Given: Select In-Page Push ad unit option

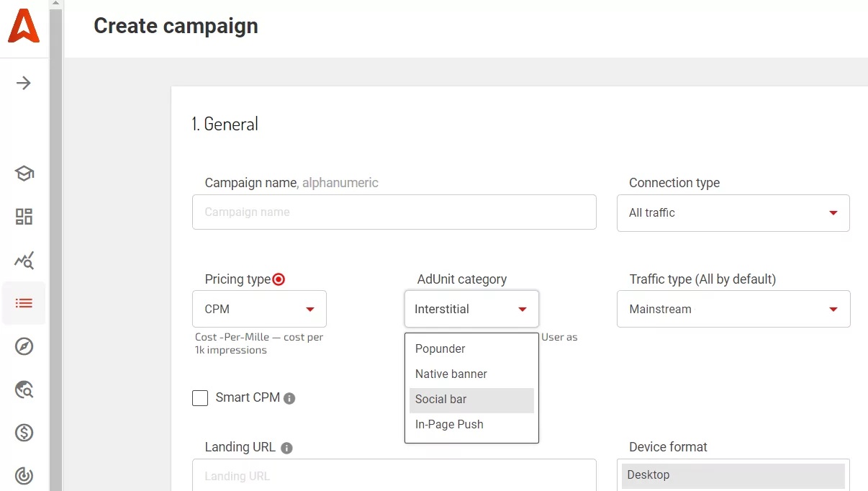Looking at the screenshot, I should coord(449,425).
